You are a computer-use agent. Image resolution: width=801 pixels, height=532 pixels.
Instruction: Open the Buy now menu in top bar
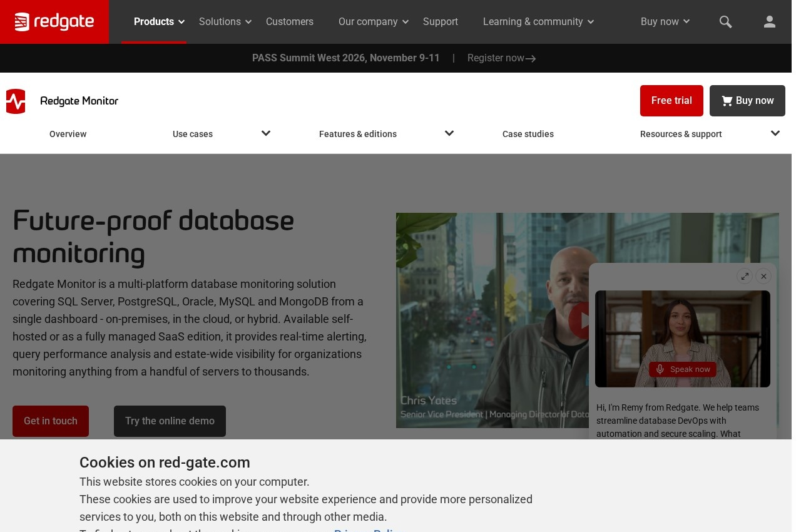click(660, 22)
